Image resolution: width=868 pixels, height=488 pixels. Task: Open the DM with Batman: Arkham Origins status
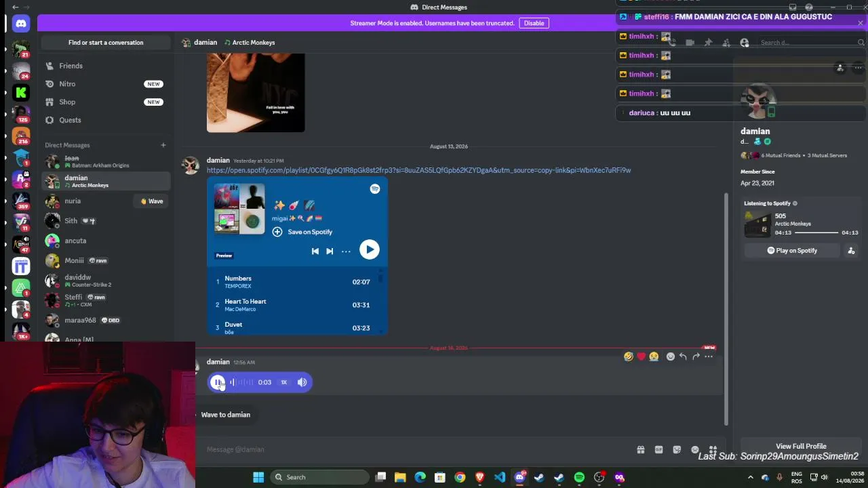(106, 161)
